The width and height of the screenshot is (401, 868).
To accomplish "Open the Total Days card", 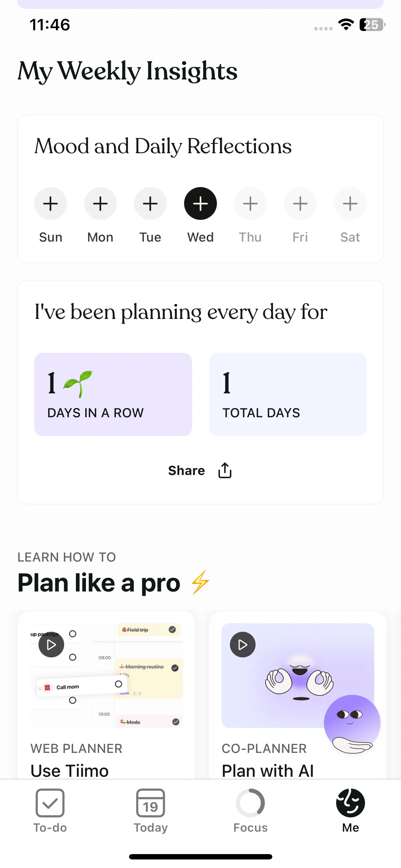I will (288, 394).
